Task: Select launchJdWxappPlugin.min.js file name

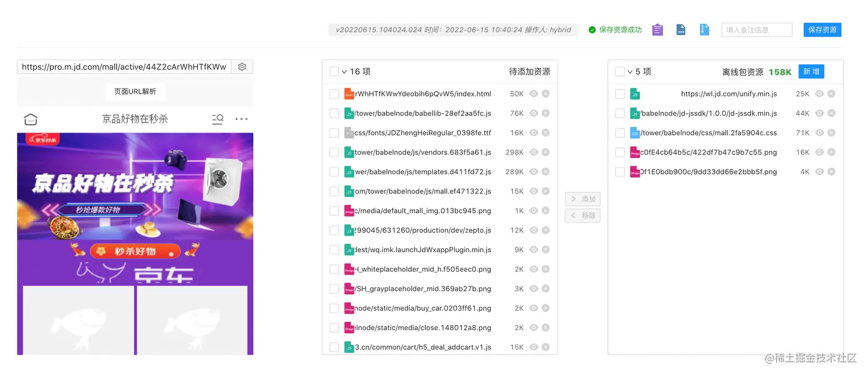Action: 423,250
